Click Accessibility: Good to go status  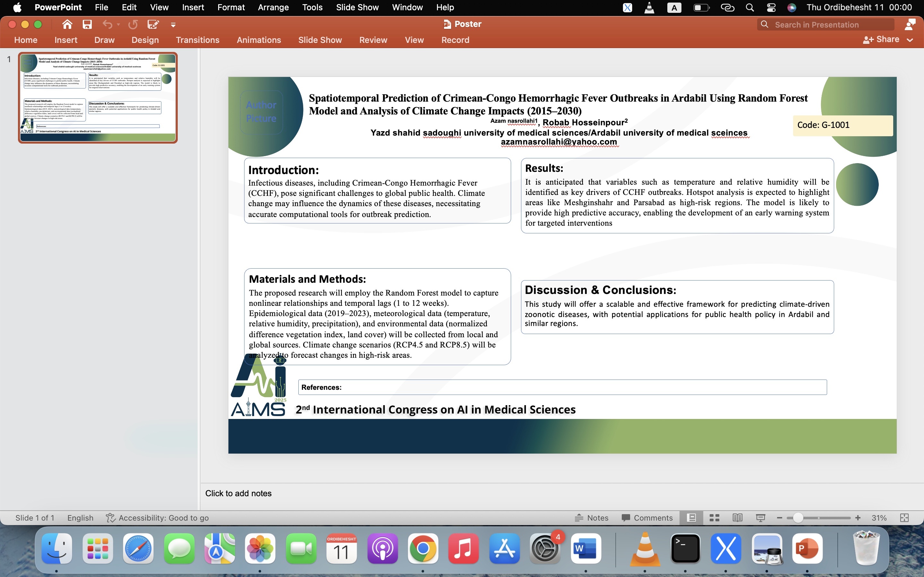click(x=157, y=518)
